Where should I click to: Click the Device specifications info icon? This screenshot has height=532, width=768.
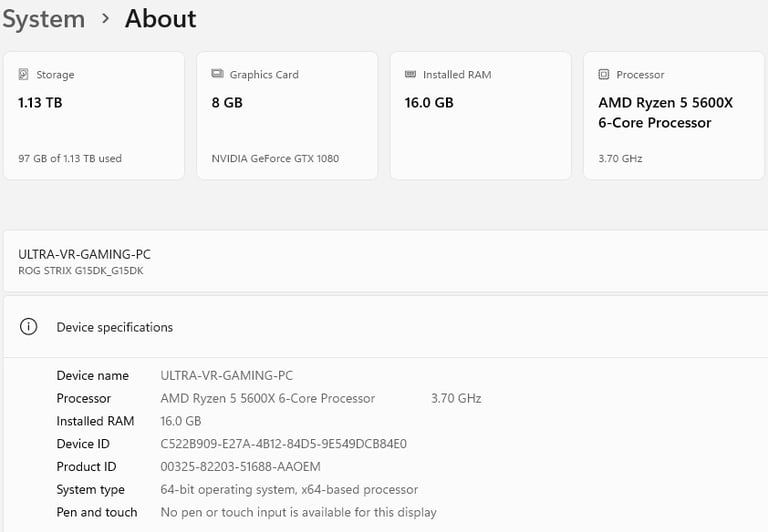coord(28,326)
